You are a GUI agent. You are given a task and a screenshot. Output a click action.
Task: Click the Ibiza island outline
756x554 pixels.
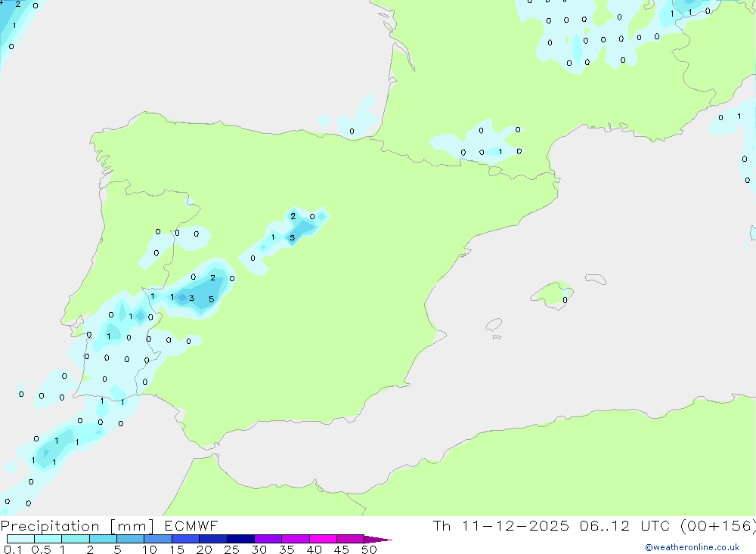494,324
